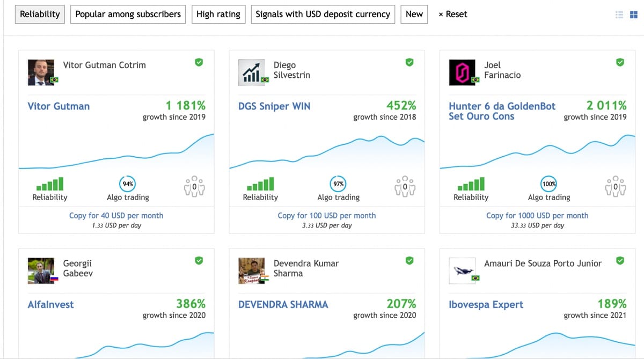Click author name Amauri De Souza Porto Junior

pyautogui.click(x=543, y=263)
